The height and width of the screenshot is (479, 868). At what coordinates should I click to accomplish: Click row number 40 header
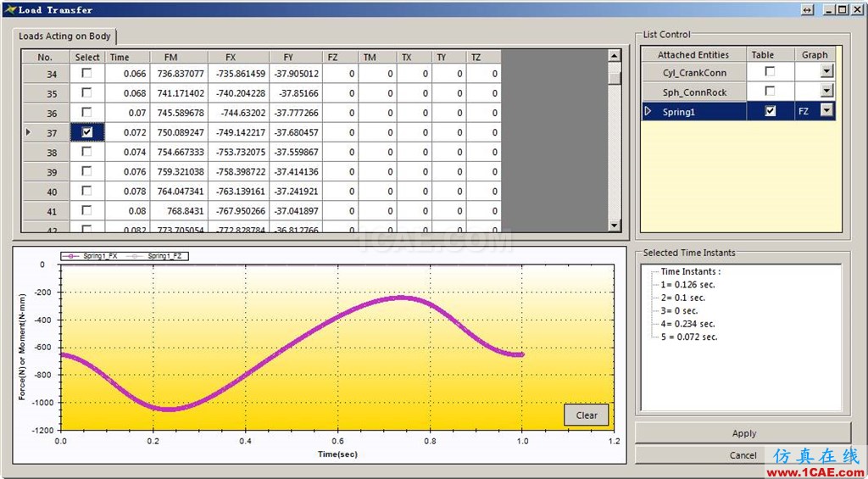(x=46, y=192)
